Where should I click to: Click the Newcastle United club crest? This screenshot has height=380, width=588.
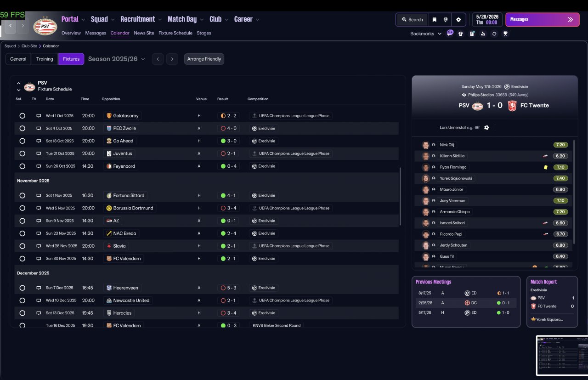click(x=109, y=301)
